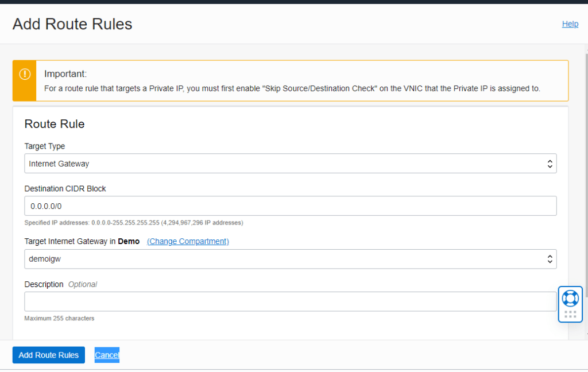588x372 pixels.
Task: Click the Specified IP addresses hint text
Action: [133, 223]
